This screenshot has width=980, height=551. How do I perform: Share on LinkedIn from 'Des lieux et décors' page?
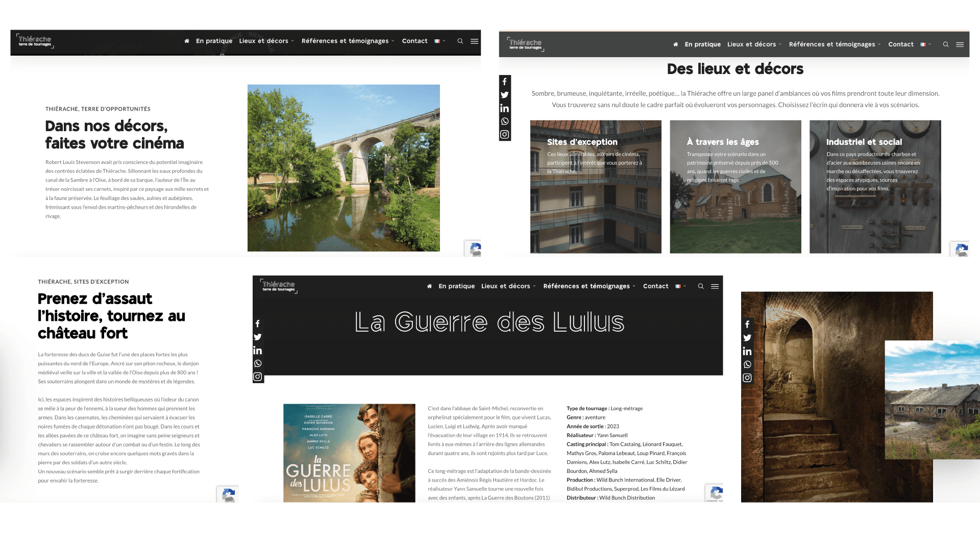[505, 108]
